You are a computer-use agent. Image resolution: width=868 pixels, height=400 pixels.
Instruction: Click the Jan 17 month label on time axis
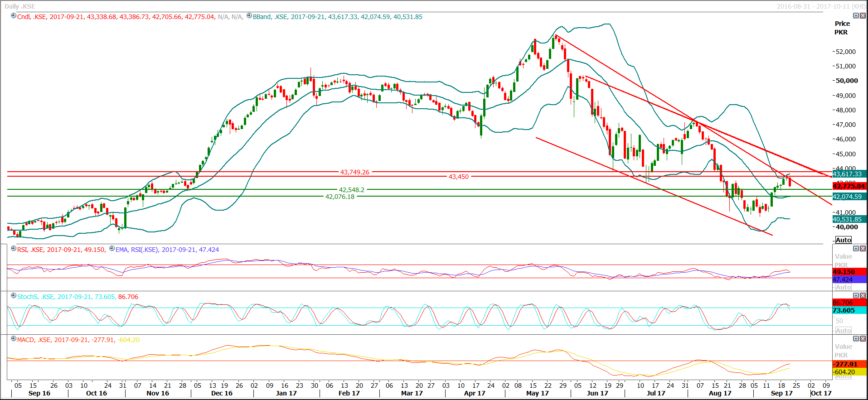(x=286, y=393)
